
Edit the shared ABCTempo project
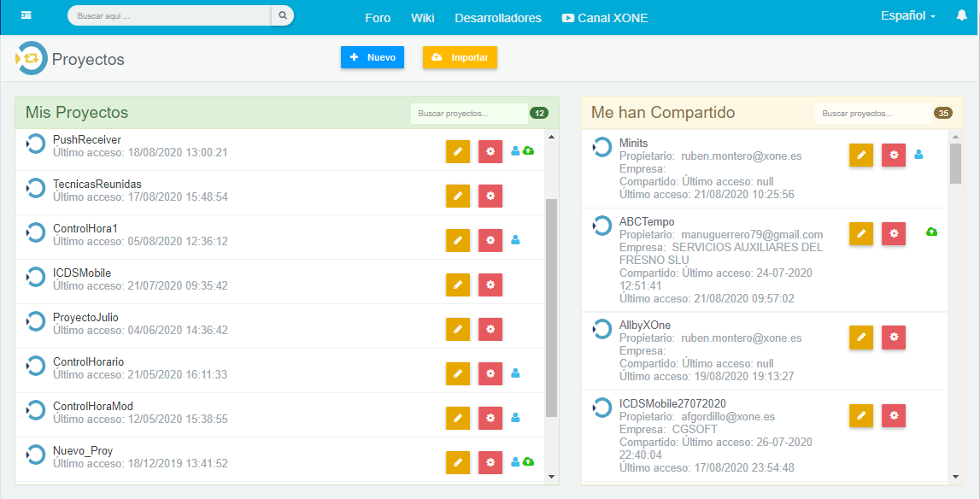point(861,233)
